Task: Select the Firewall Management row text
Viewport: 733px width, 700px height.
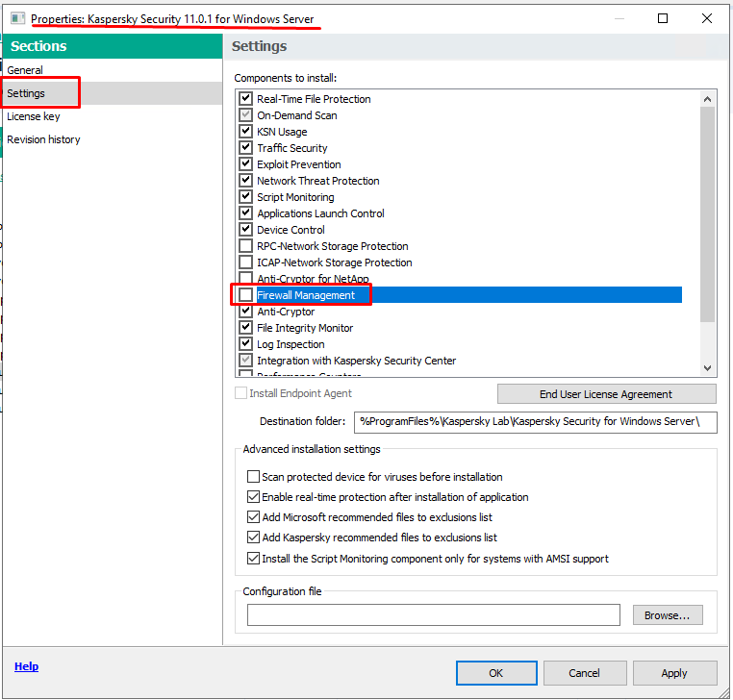Action: pyautogui.click(x=306, y=295)
